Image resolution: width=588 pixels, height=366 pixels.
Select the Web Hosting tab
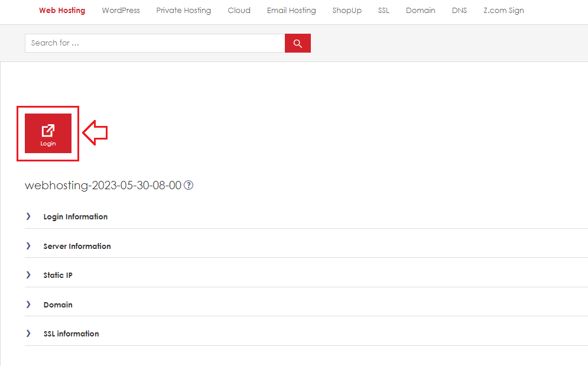tap(62, 11)
